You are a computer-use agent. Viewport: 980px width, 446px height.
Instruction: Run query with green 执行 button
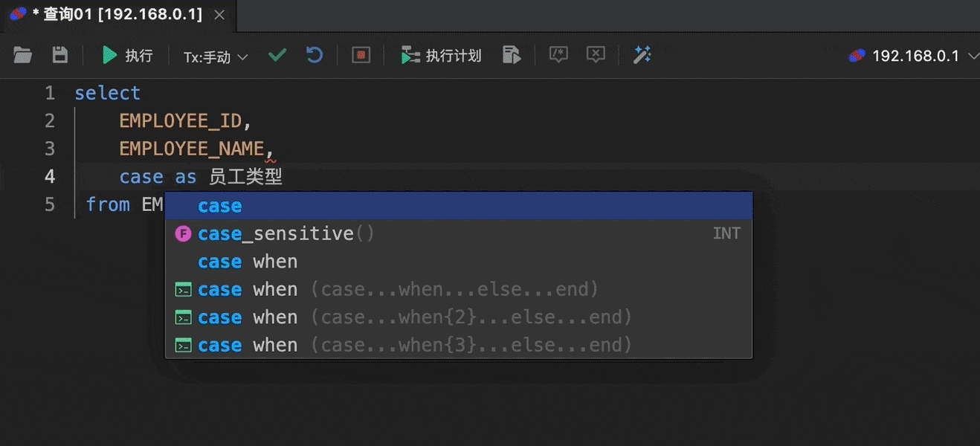[127, 55]
